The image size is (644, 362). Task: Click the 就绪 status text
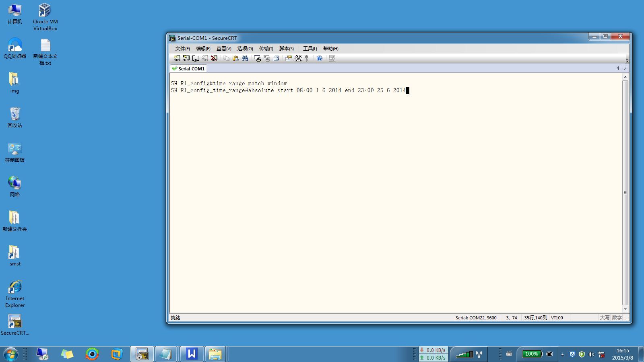175,318
